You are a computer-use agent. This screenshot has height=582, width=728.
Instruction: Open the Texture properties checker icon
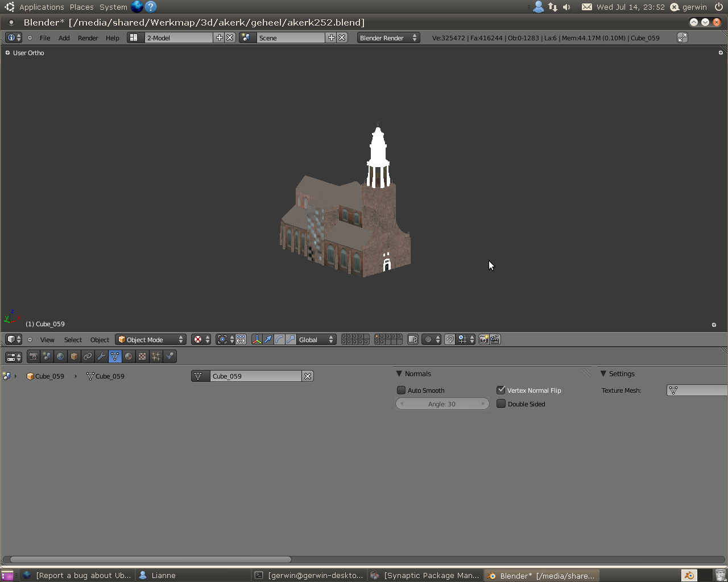(x=142, y=356)
